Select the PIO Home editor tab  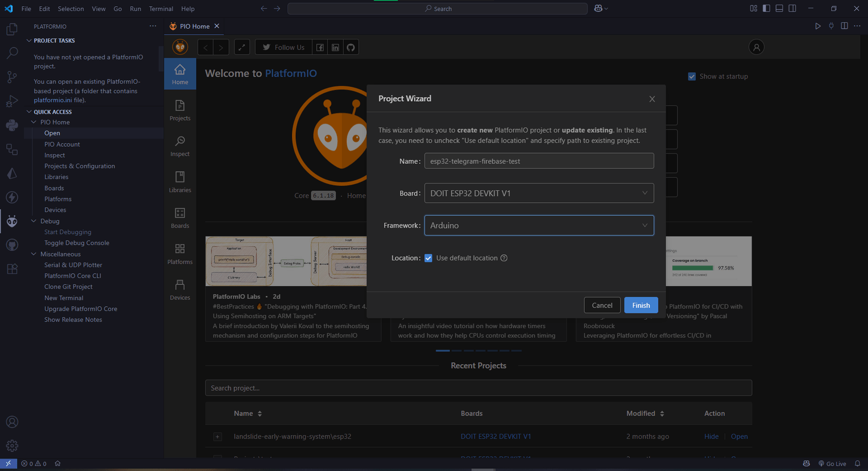(x=194, y=25)
